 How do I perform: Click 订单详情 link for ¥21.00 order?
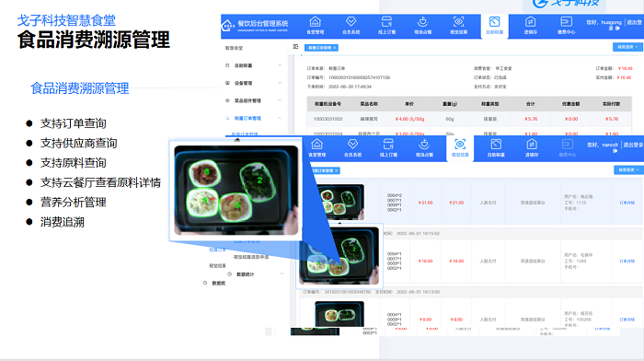[x=627, y=203]
